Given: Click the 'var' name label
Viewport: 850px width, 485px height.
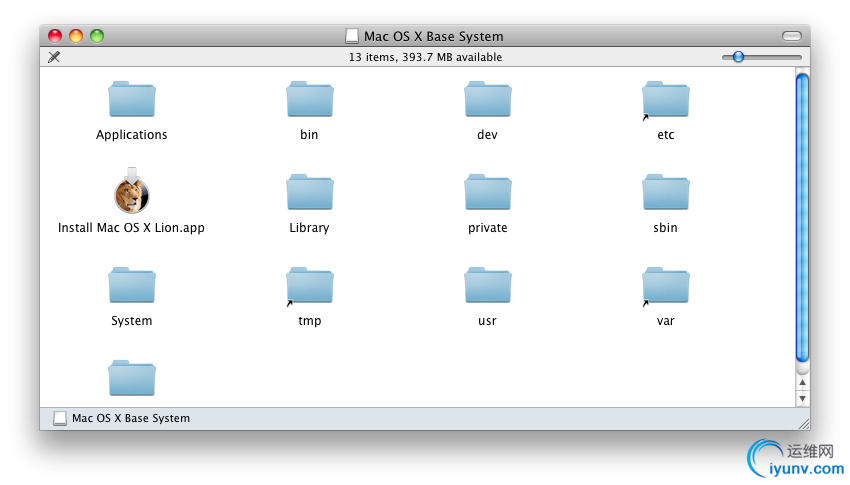Looking at the screenshot, I should point(666,321).
